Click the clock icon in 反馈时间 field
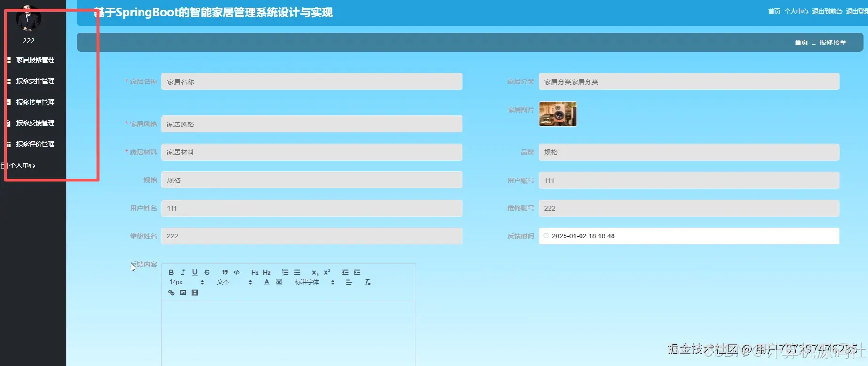This screenshot has width=868, height=366. click(546, 236)
